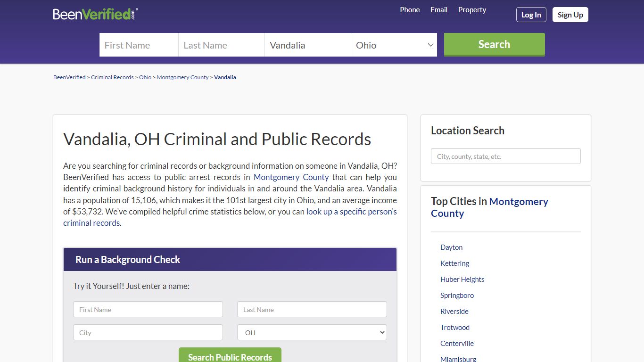Open the Property search menu item
644x362 pixels.
pos(472,10)
